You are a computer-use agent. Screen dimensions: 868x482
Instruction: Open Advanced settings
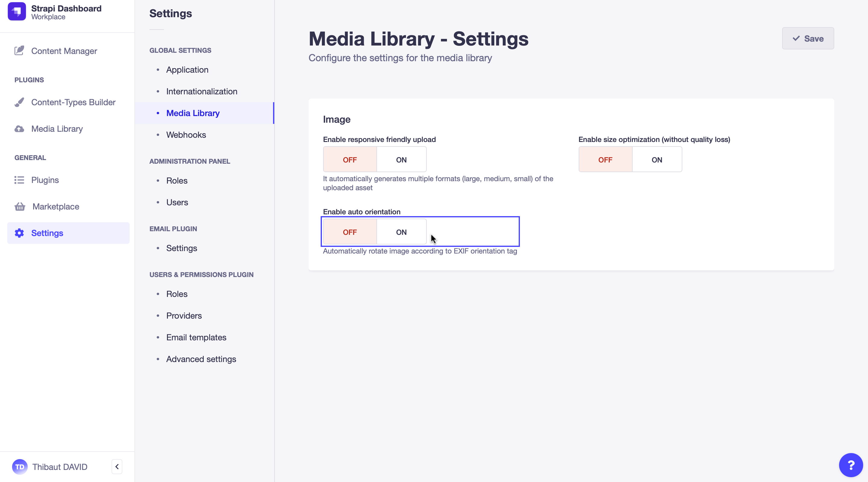[x=201, y=359]
